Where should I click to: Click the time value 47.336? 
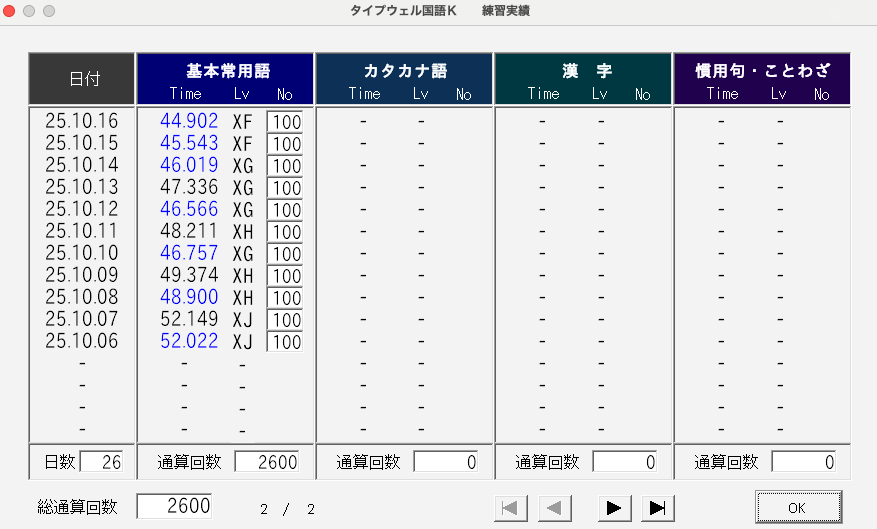point(189,187)
